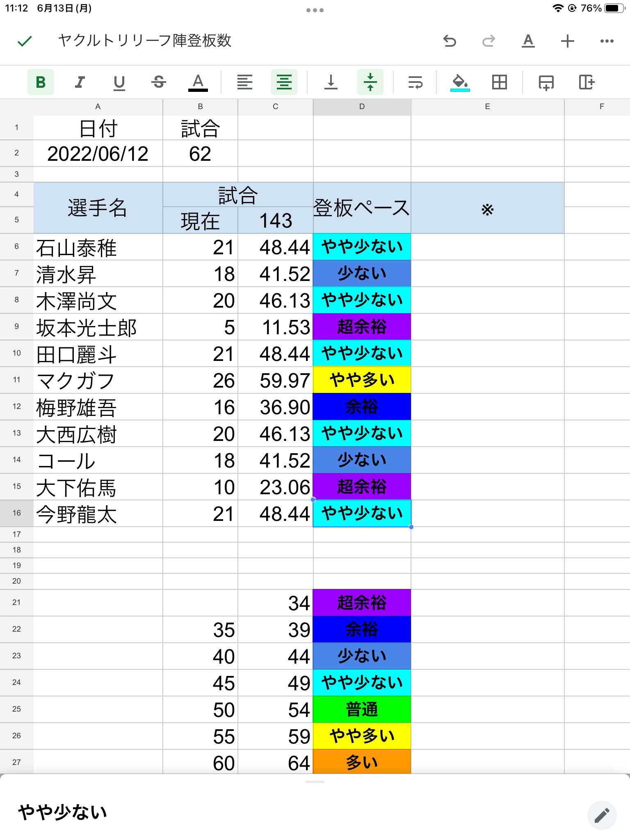Image resolution: width=630 pixels, height=840 pixels.
Task: Open the cell borders tool
Action: coord(499,82)
